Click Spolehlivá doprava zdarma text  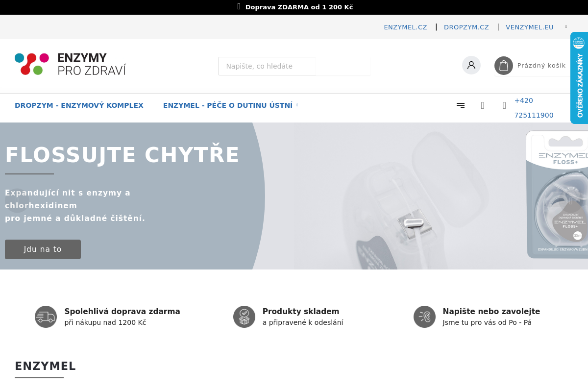click(122, 312)
